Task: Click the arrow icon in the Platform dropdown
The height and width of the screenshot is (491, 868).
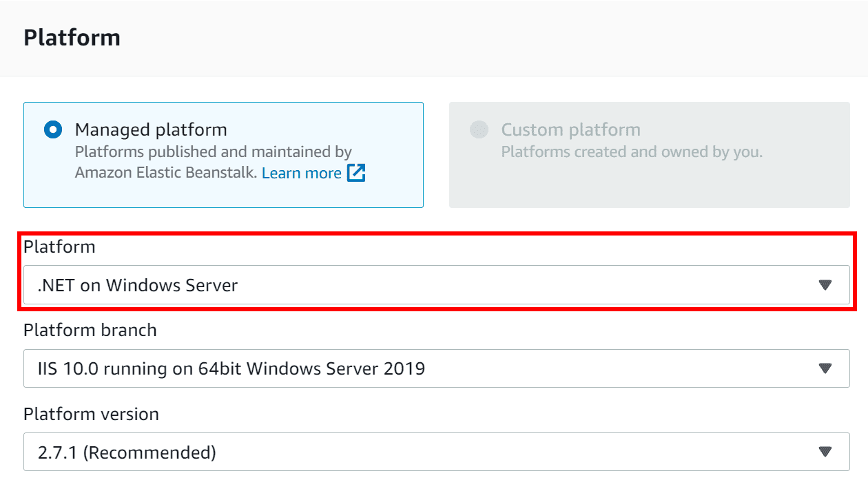Action: (x=825, y=285)
